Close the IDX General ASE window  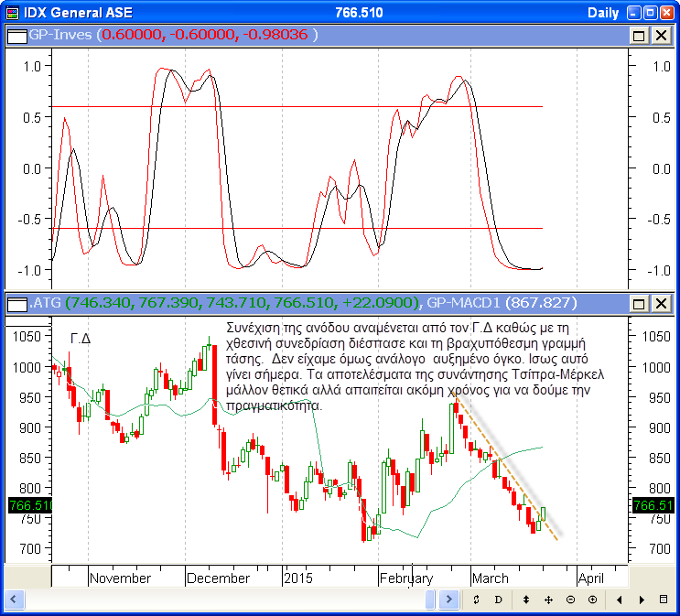point(666,13)
